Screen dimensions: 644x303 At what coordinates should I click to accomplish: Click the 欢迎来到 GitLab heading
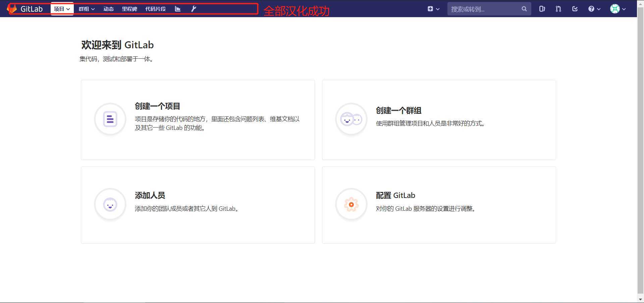(117, 45)
